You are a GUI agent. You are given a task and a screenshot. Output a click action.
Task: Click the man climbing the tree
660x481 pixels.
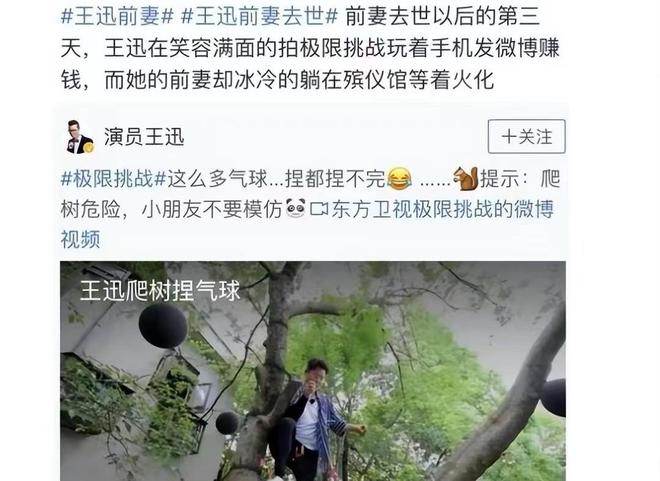click(x=311, y=421)
